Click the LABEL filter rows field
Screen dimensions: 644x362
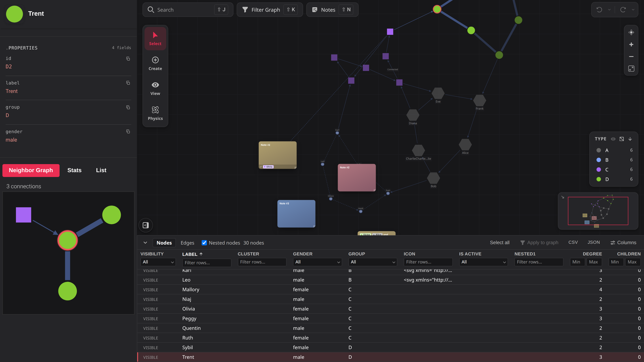pyautogui.click(x=206, y=263)
